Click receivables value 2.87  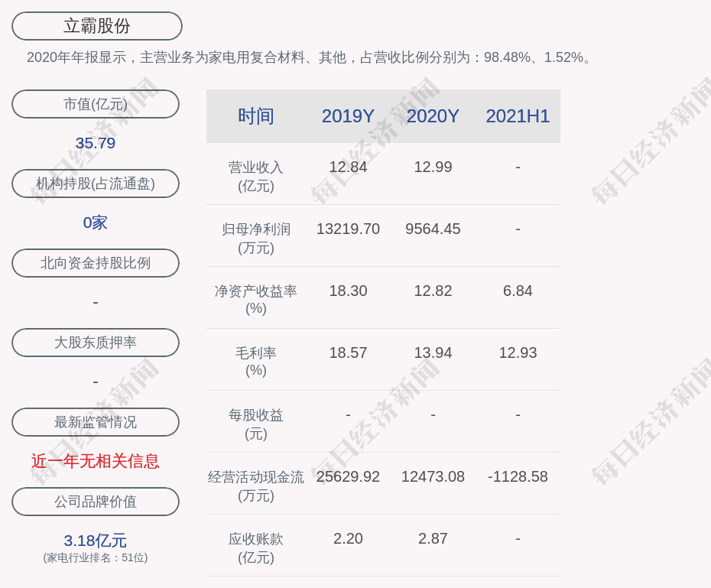[x=433, y=538]
